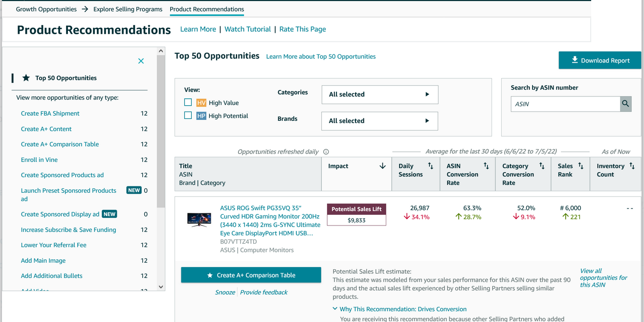Screen dimensions: 644x322
Task: Open Create FBA Shipment opportunities
Action: pyautogui.click(x=50, y=114)
